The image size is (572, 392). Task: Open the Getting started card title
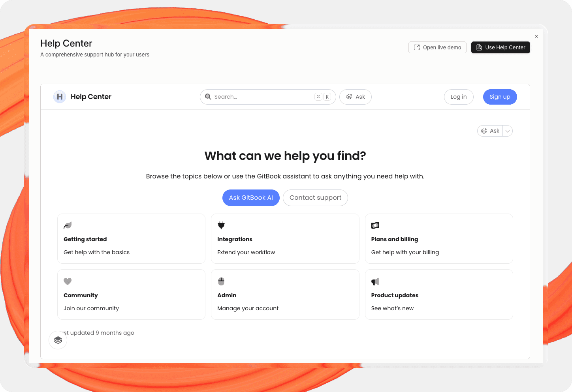85,239
